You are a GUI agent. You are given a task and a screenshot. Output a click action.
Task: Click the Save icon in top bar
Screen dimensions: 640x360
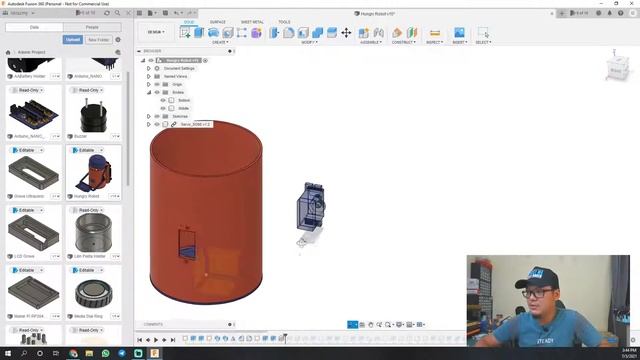pos(165,13)
